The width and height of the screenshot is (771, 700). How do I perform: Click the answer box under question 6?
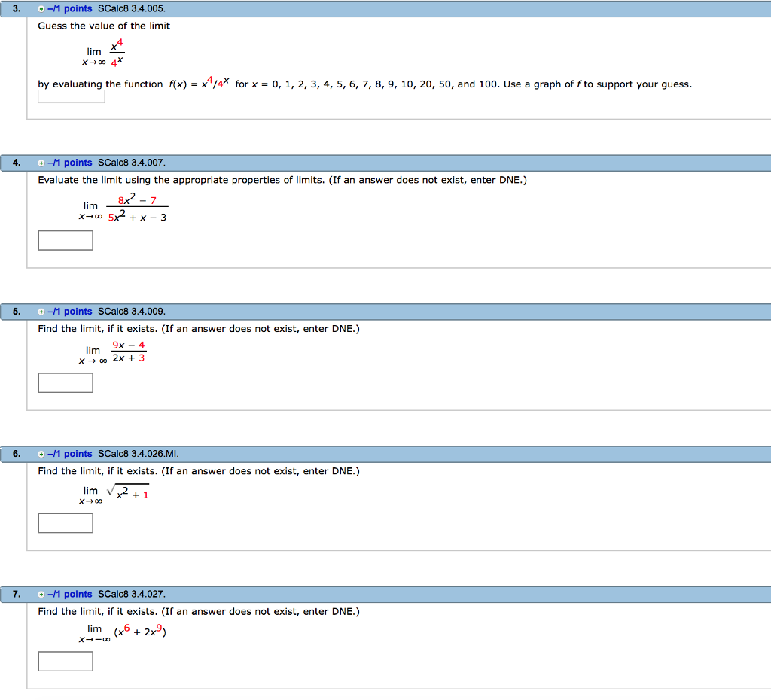[x=66, y=523]
